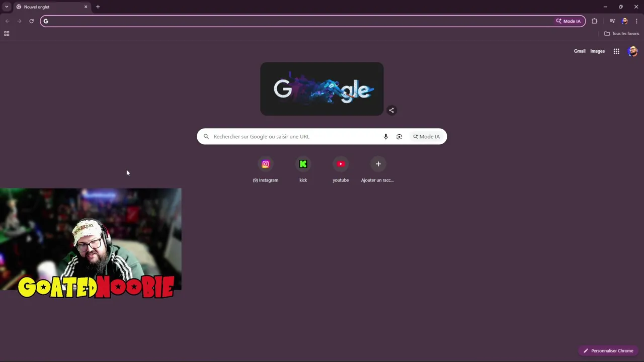The width and height of the screenshot is (644, 362).
Task: Open the youtube shortcut
Action: (x=341, y=169)
